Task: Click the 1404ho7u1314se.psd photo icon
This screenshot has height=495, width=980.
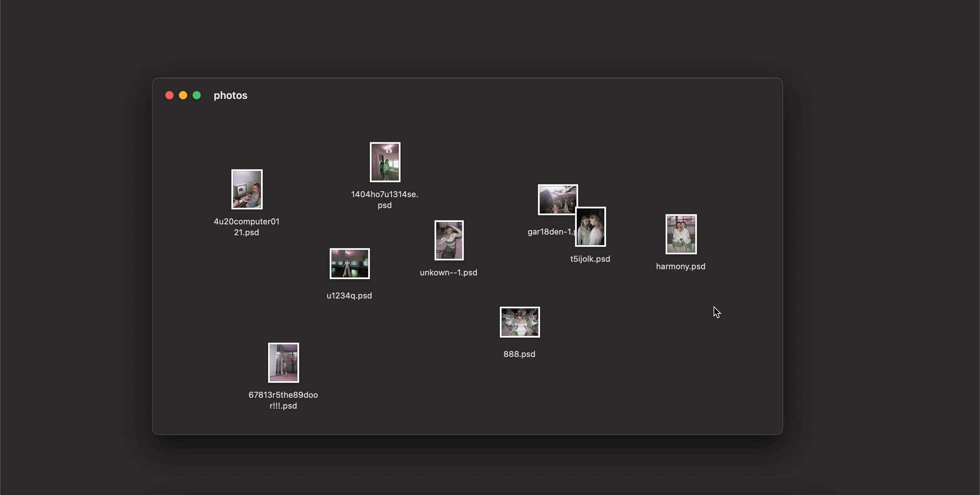Action: tap(385, 163)
